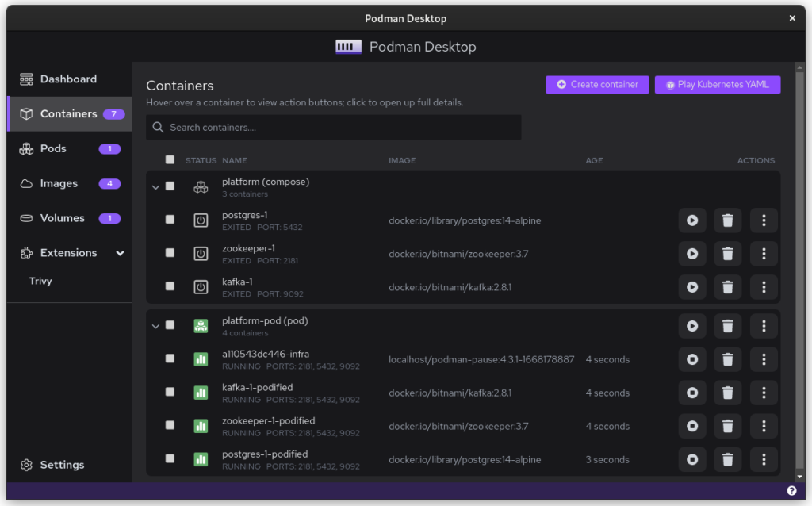Open the Images page in sidebar

(59, 183)
